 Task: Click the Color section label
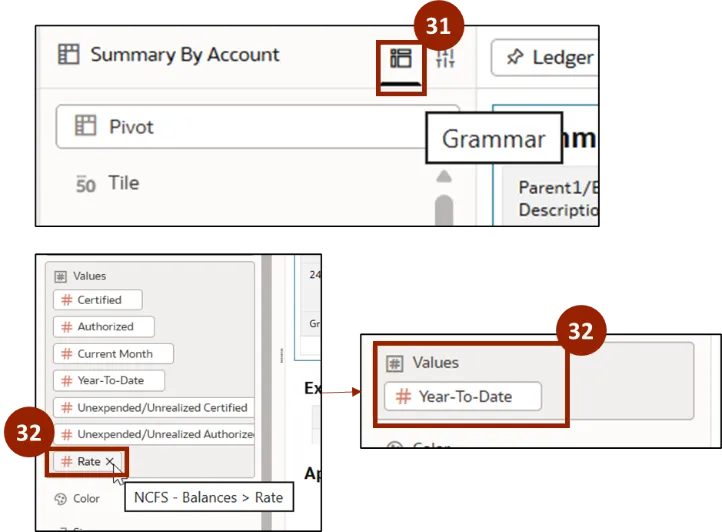(86, 498)
